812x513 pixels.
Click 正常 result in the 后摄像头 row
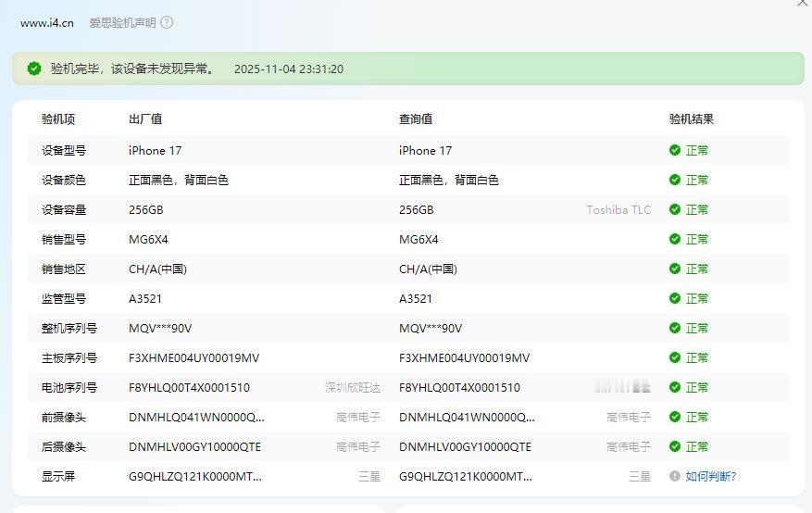pos(697,446)
